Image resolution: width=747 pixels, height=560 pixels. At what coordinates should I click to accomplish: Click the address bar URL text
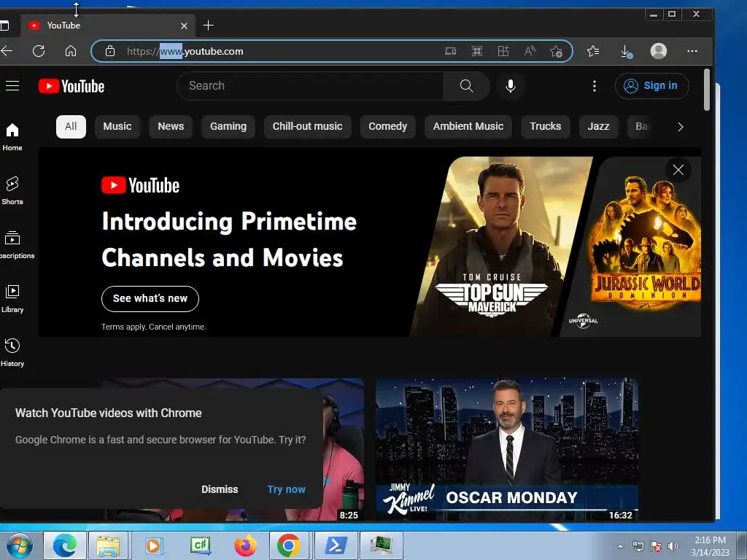pyautogui.click(x=185, y=51)
